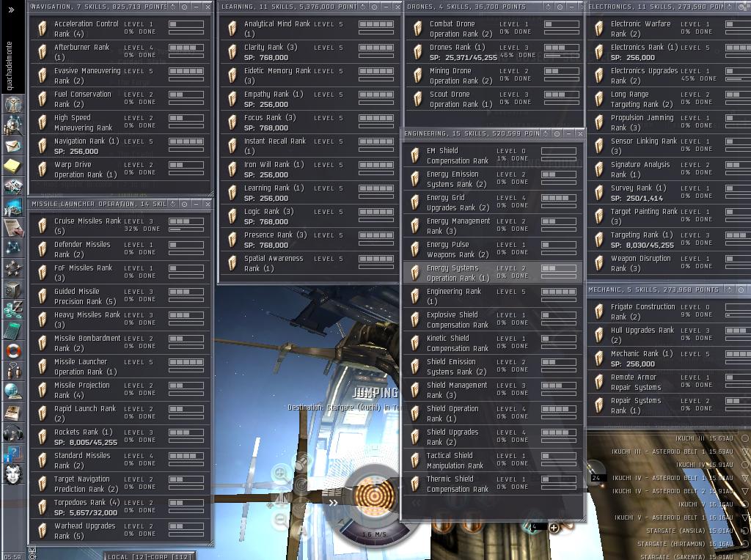751x560 pixels.
Task: Click triangle beside Ikuchi III Asteroid Belt 1
Action: 745,452
